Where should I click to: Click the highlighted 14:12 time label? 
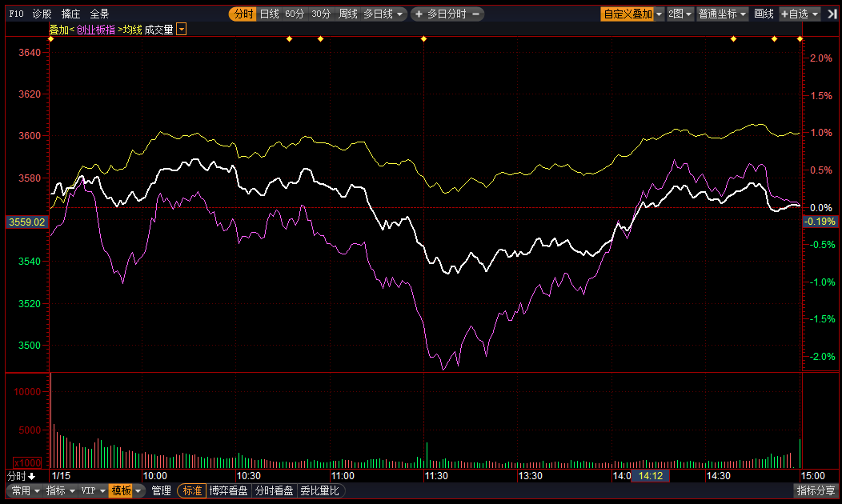tap(650, 475)
